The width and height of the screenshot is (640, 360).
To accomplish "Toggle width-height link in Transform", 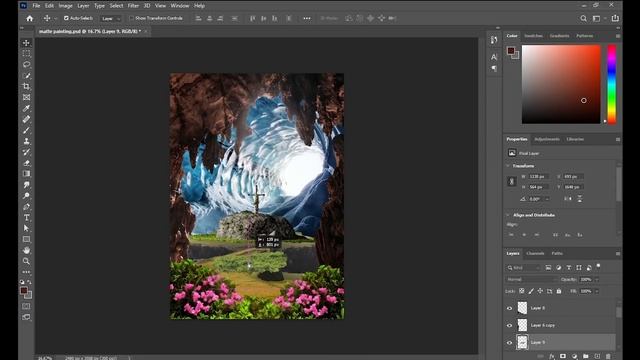I will [x=512, y=182].
